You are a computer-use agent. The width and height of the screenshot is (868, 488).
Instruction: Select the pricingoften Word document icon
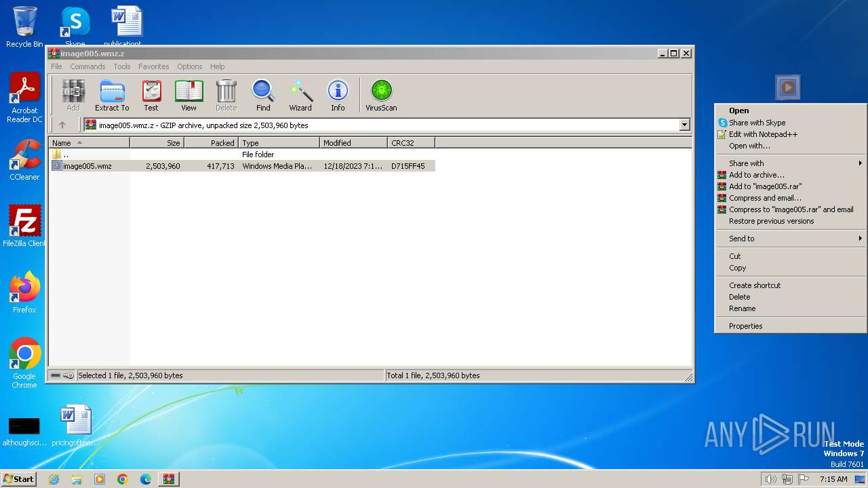[75, 426]
